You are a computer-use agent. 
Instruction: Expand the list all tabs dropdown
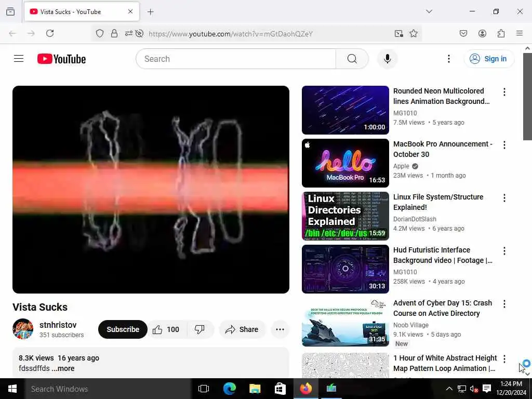coord(429,11)
